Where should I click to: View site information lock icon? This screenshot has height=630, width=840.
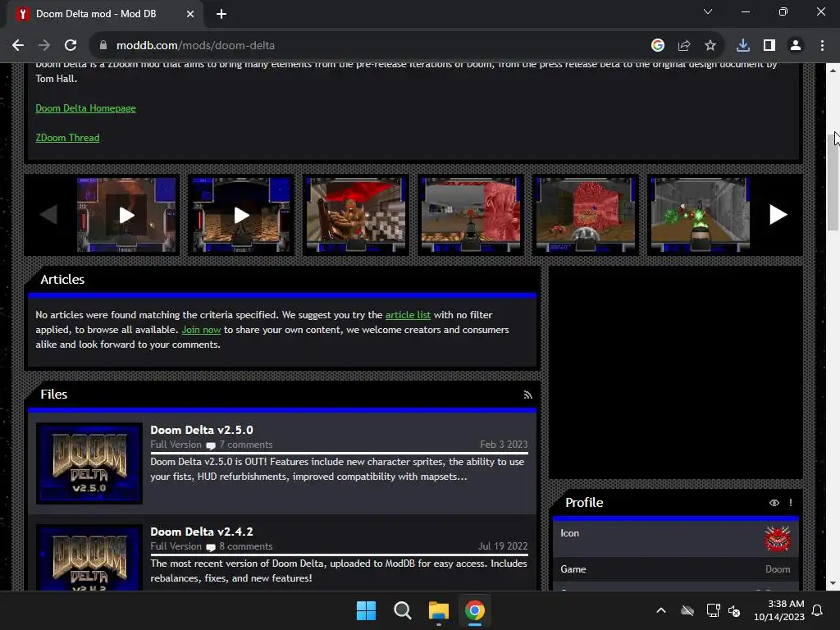(103, 46)
